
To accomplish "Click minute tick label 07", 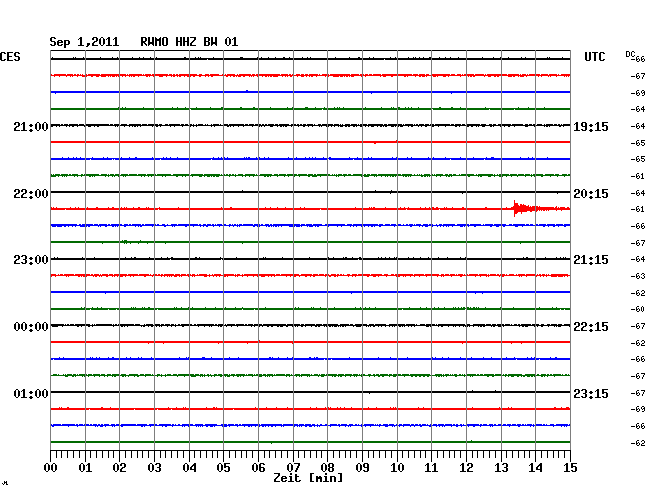I will click(293, 468).
